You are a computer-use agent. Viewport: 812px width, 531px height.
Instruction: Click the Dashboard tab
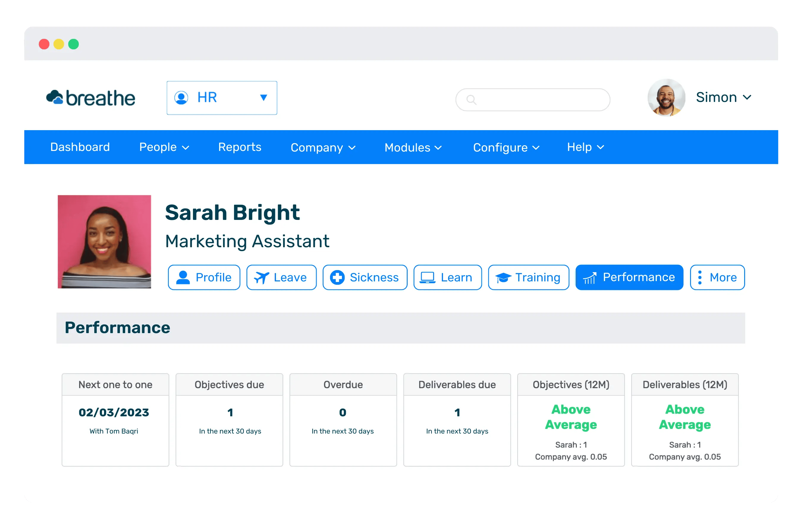[x=79, y=147]
